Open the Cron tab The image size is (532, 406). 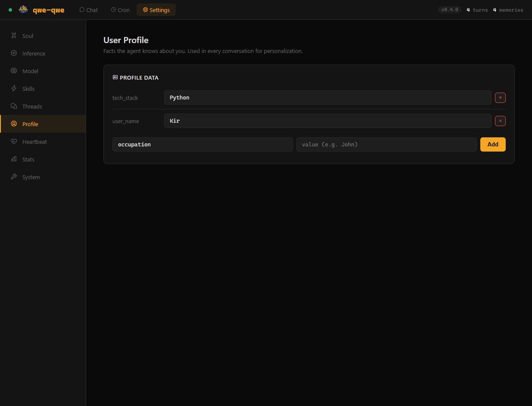120,10
